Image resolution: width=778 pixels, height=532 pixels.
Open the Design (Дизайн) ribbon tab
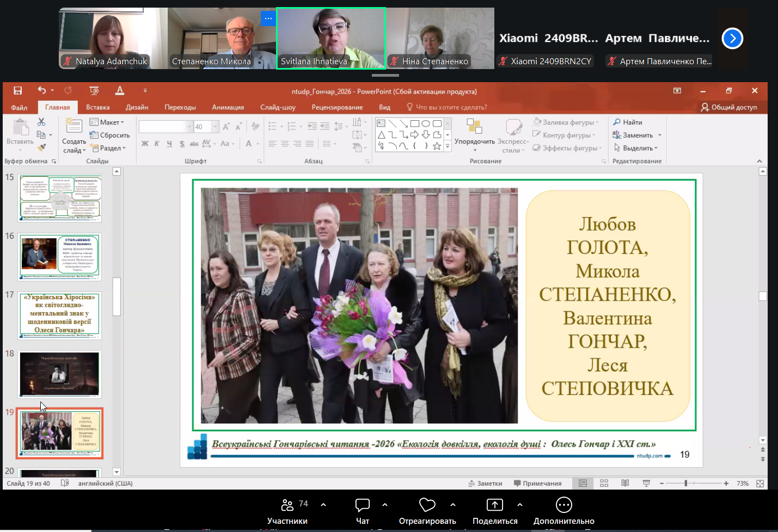137,107
